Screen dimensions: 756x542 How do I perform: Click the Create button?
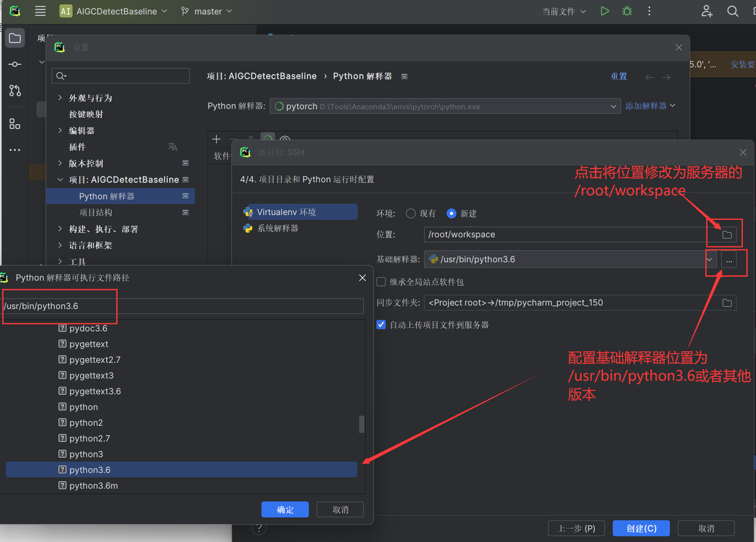click(641, 528)
